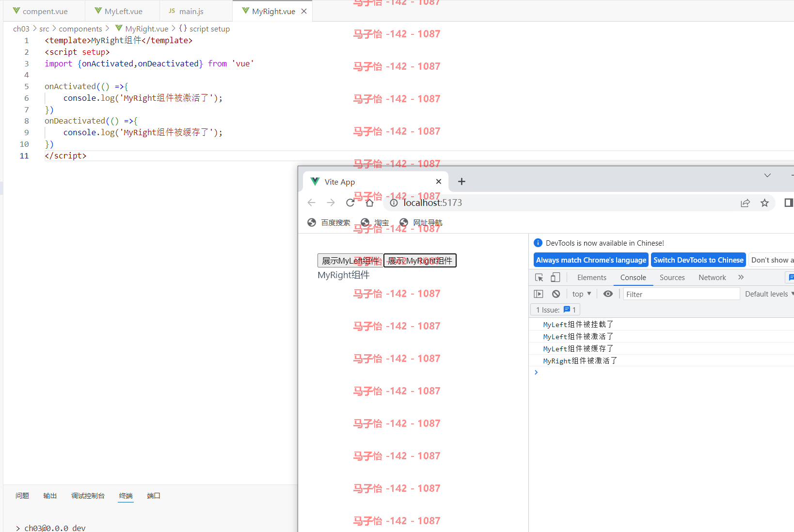The width and height of the screenshot is (794, 532).
Task: Click the MyLeft组件被激活了 console message
Action: pos(578,337)
